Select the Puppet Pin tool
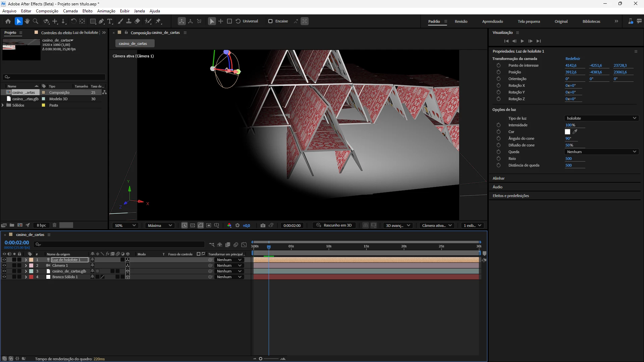This screenshot has height=362, width=644. (158, 21)
